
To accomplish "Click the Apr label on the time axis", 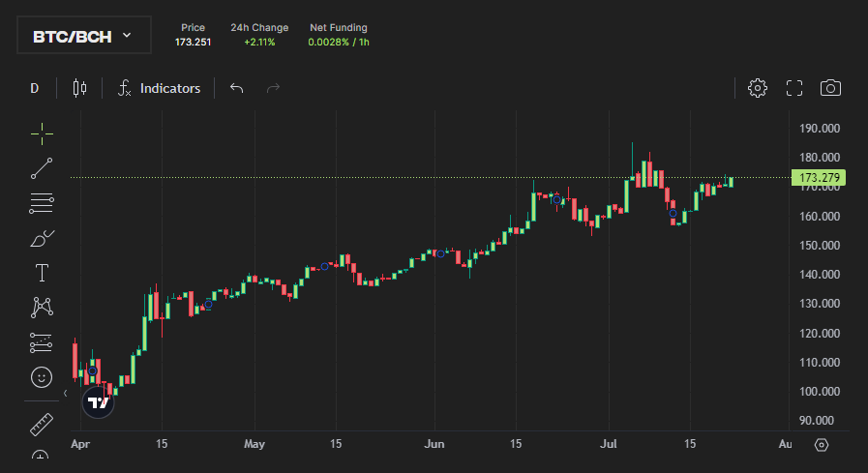I will [x=80, y=444].
